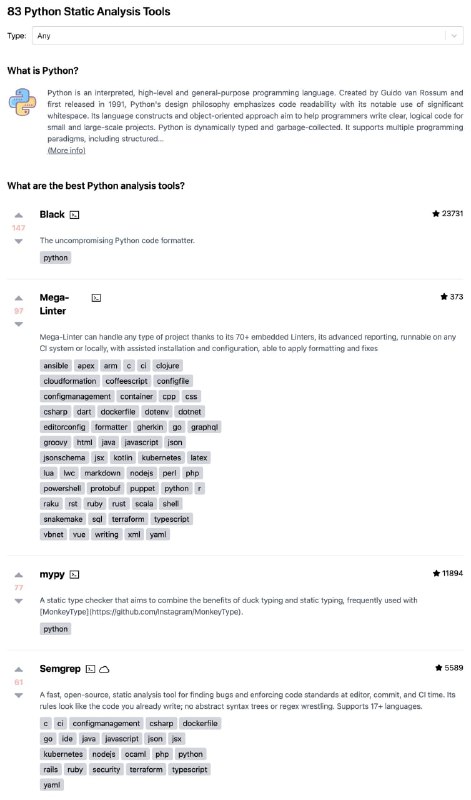
Task: Upvote the Semgrep tool
Action: 18,669
